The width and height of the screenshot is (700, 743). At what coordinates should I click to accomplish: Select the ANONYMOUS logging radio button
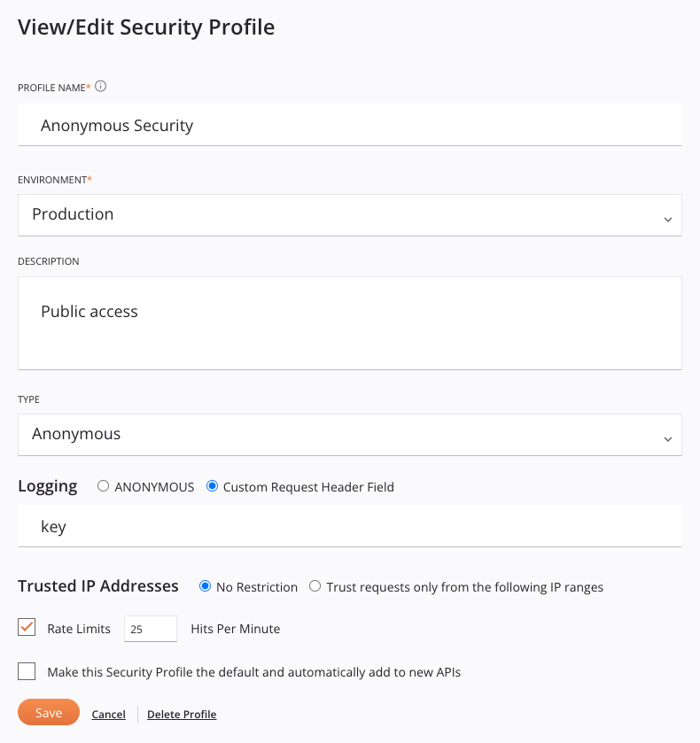point(103,486)
